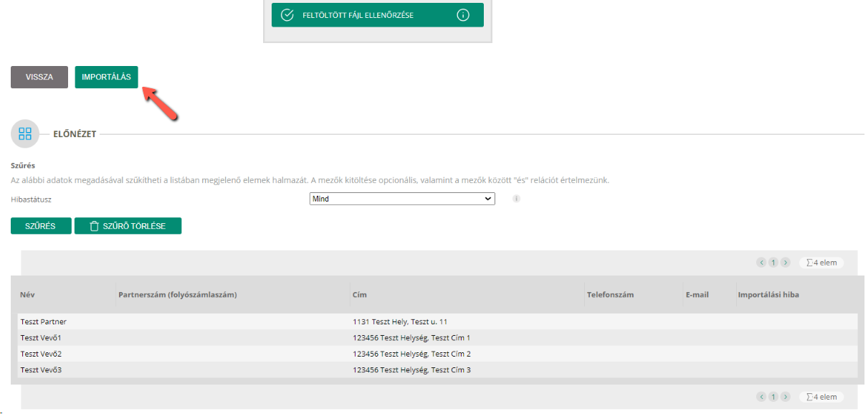The image size is (868, 414).
Task: Click the Importálási hiba column header
Action: [768, 295]
